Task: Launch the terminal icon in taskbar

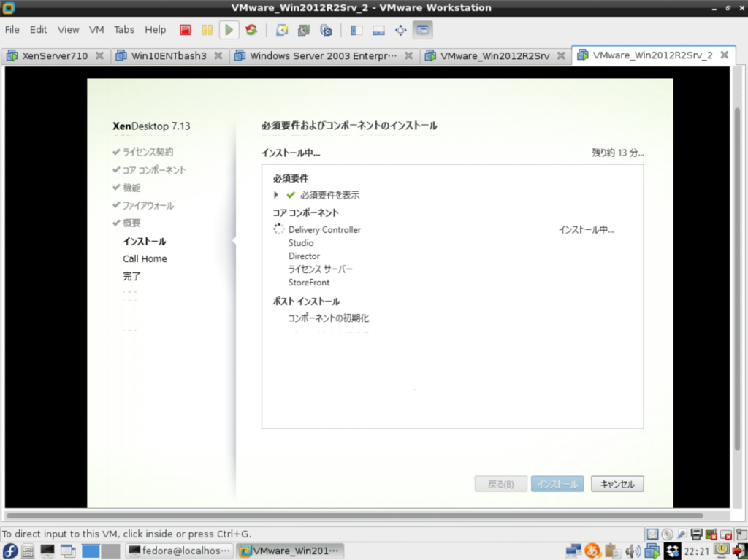Action: pos(47,551)
